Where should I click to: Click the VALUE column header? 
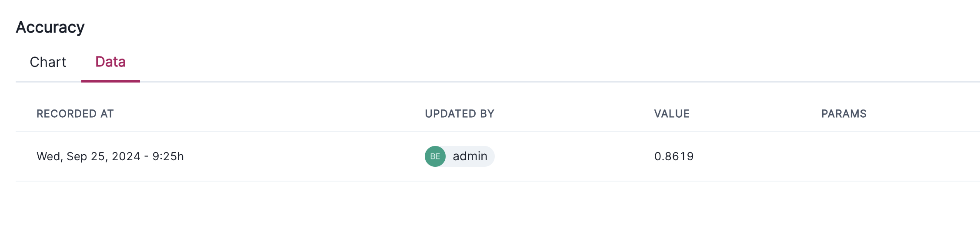tap(672, 114)
